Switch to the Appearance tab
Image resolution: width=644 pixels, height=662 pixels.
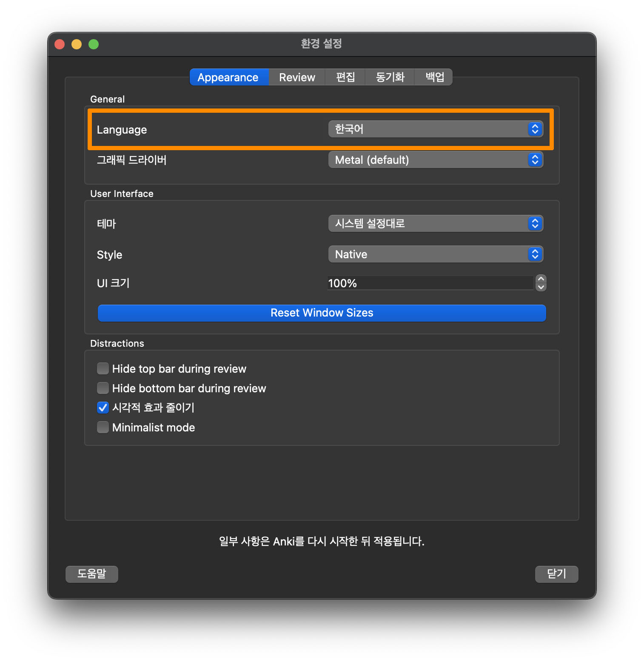(x=229, y=77)
